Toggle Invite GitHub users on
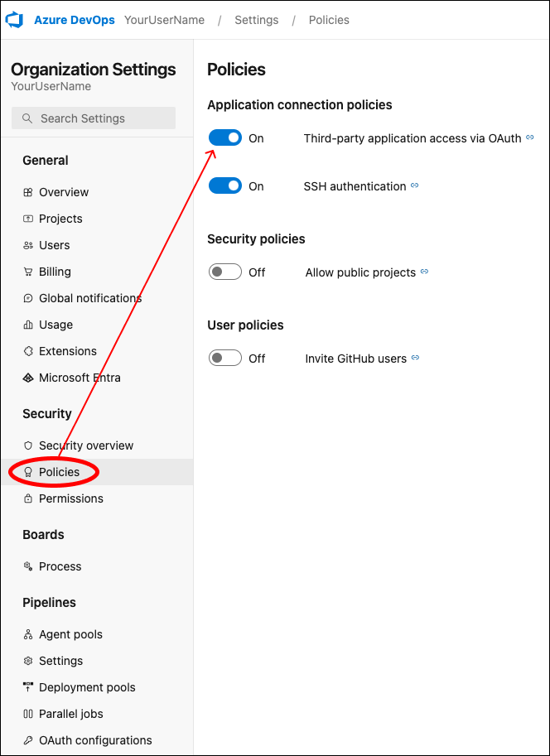Screen dimensions: 550x756 point(225,359)
